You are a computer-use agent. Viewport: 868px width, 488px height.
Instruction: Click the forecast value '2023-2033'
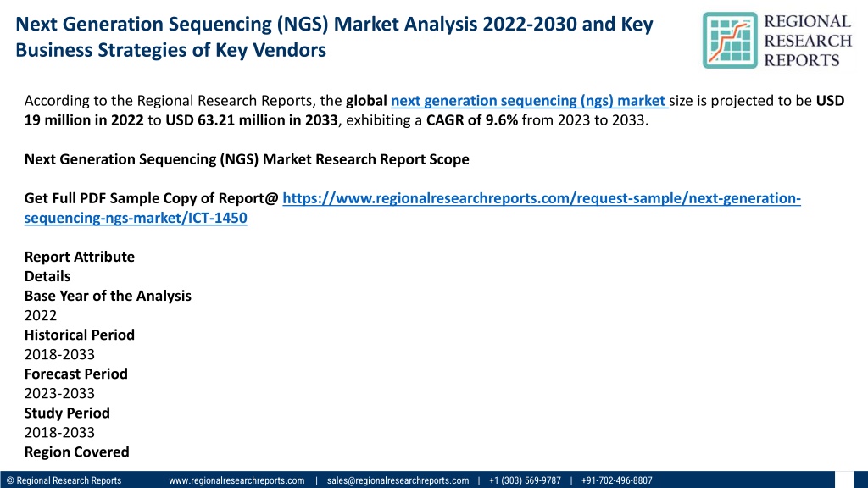59,393
